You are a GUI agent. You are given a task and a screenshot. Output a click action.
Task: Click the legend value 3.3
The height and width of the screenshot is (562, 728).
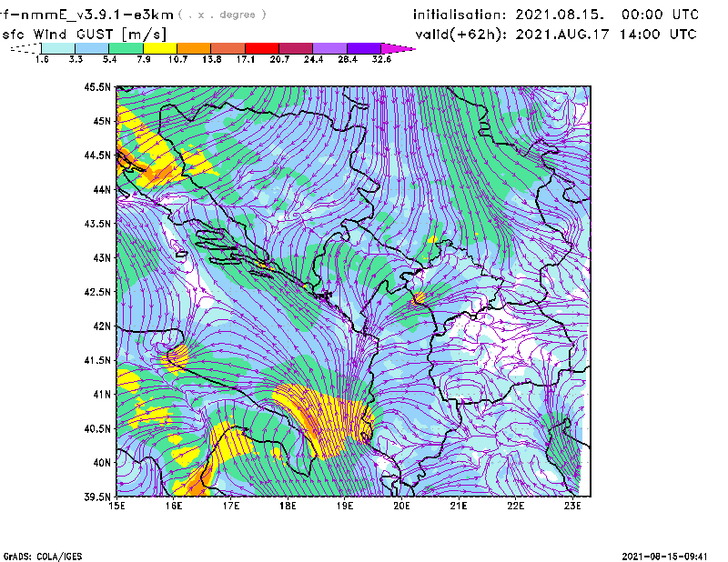76,59
